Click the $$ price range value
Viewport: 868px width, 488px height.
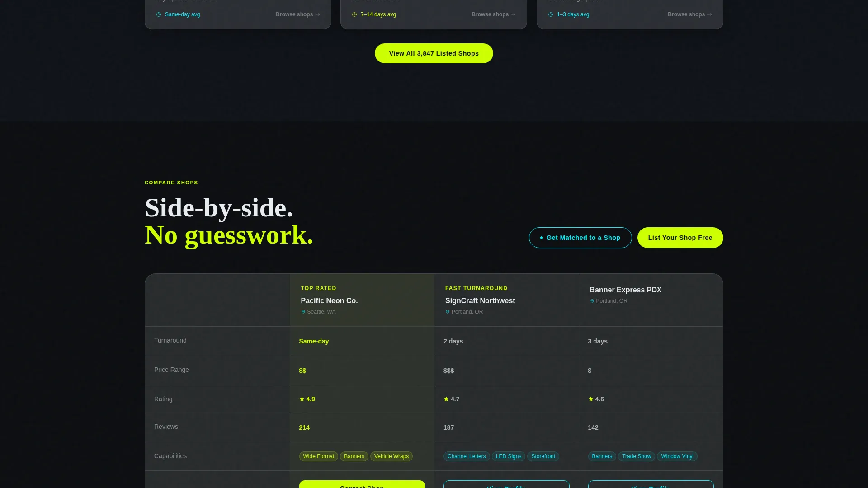click(302, 371)
